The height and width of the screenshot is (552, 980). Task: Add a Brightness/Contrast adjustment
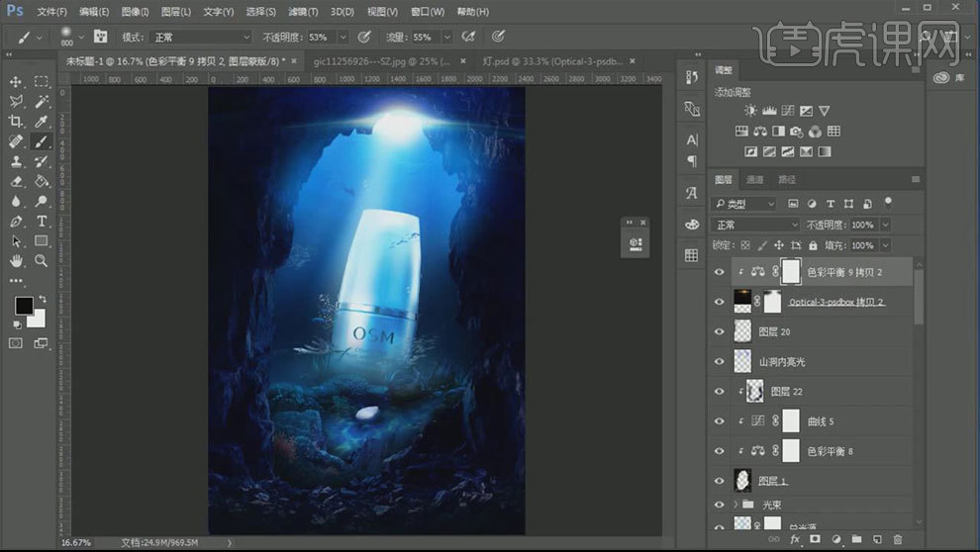coord(751,111)
